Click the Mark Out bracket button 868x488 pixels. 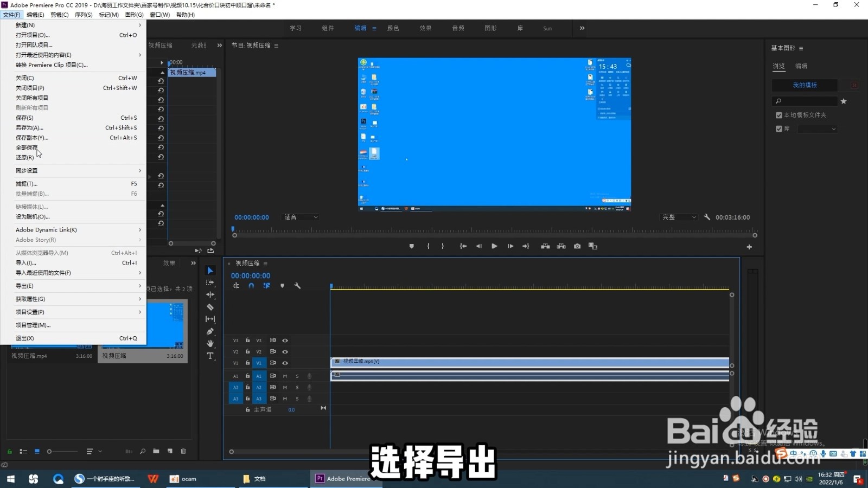pyautogui.click(x=443, y=246)
